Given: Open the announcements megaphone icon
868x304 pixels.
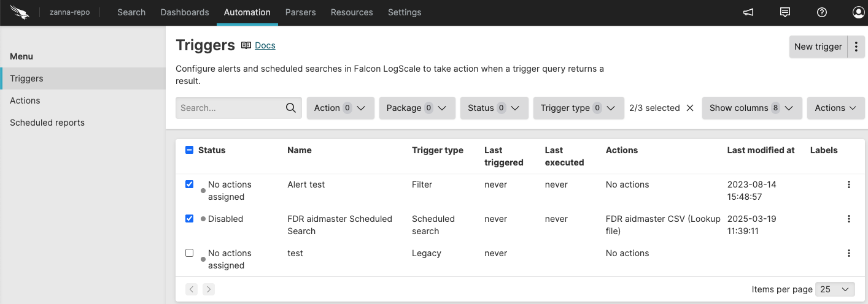Looking at the screenshot, I should pos(748,12).
